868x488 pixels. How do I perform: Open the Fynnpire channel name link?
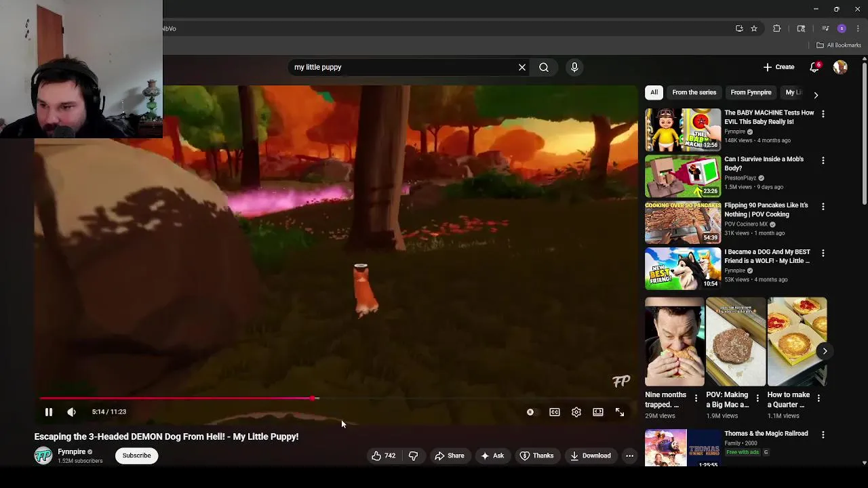(x=72, y=452)
